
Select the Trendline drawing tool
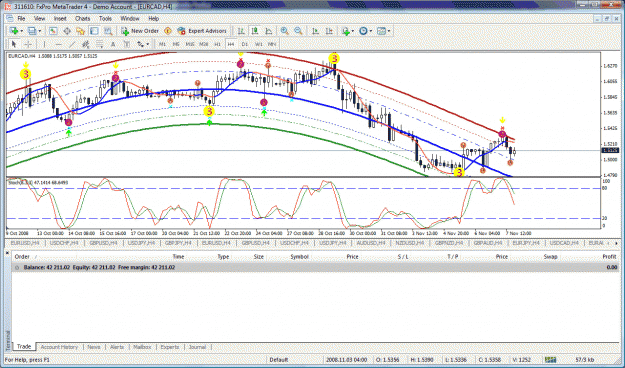pos(72,44)
